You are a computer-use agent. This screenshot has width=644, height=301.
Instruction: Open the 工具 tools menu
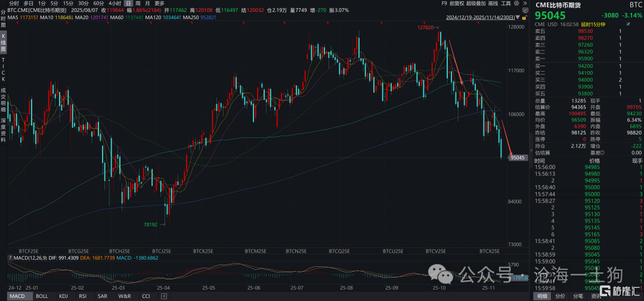[x=506, y=3]
